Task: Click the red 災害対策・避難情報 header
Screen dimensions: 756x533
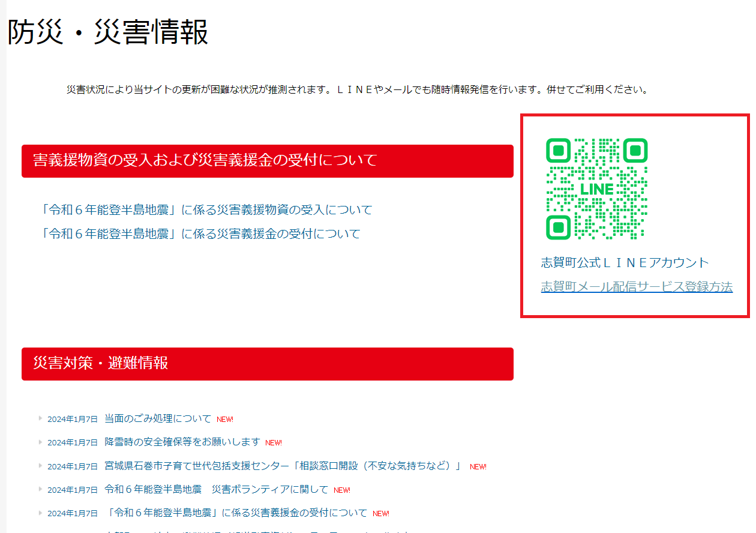Action: point(267,364)
